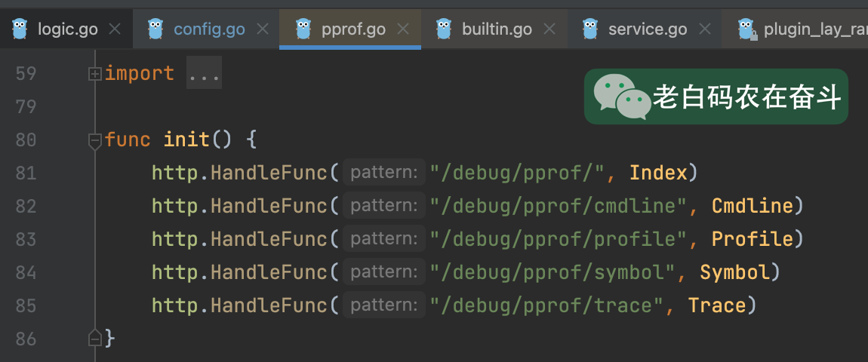Image resolution: width=868 pixels, height=362 pixels.
Task: Expand the collapsed import ellipsis placeholder
Action: click(x=204, y=74)
